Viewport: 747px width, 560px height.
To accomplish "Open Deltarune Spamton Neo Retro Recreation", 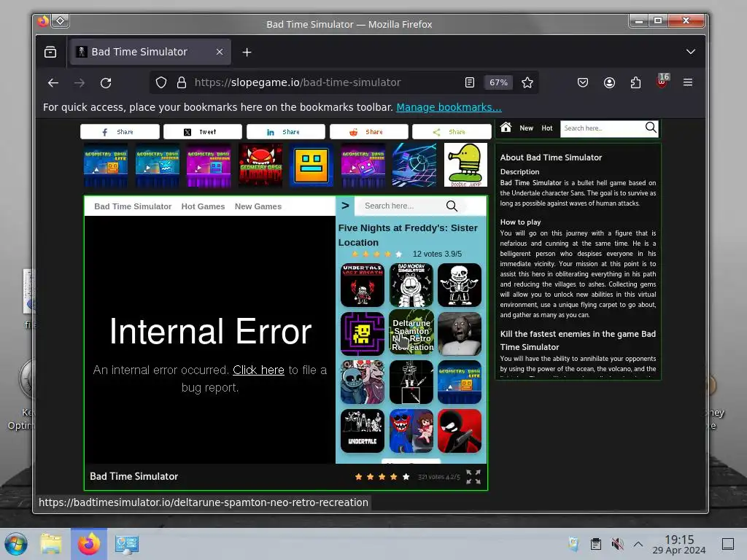I will (411, 334).
